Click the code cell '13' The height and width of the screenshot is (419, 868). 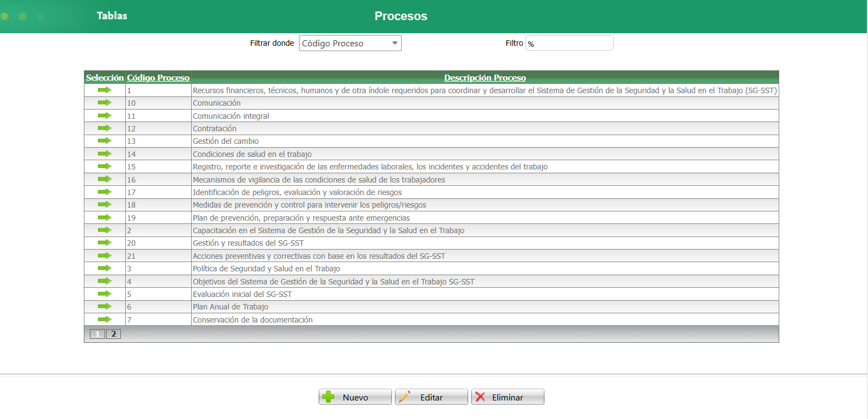click(x=158, y=141)
